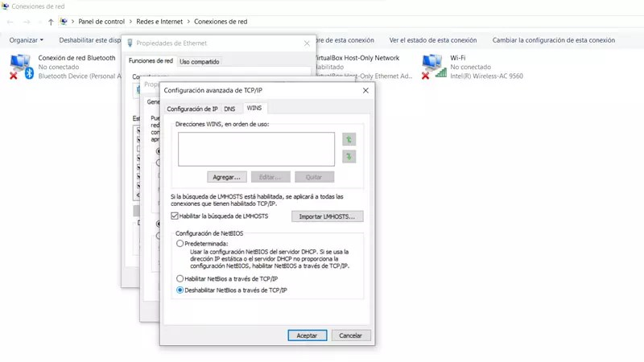The width and height of the screenshot is (644, 362).
Task: Close the advanced TCP/IP settings dialog
Action: pos(365,91)
